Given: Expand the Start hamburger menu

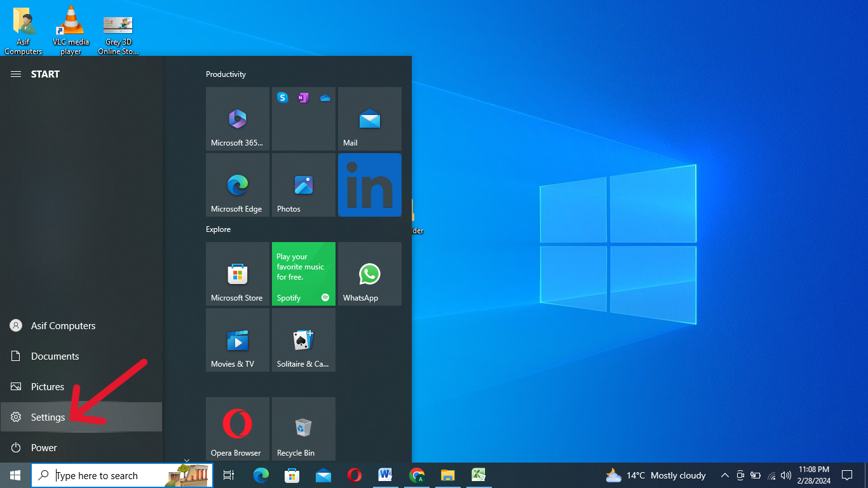Looking at the screenshot, I should click(16, 74).
